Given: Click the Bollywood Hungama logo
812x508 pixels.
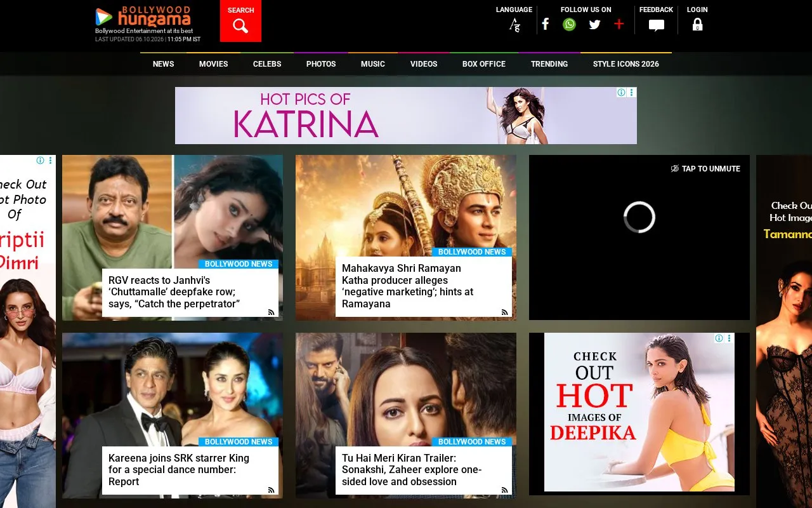Looking at the screenshot, I should click(x=143, y=17).
